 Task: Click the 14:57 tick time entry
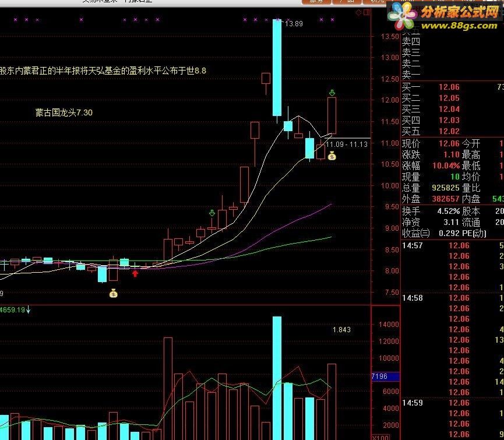[x=412, y=245]
